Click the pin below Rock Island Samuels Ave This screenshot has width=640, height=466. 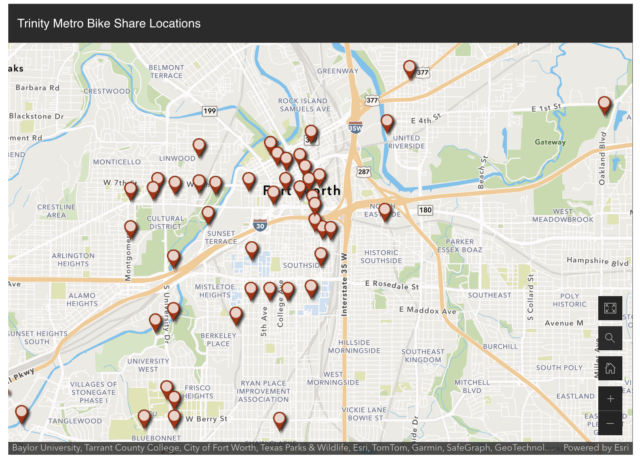pyautogui.click(x=311, y=133)
